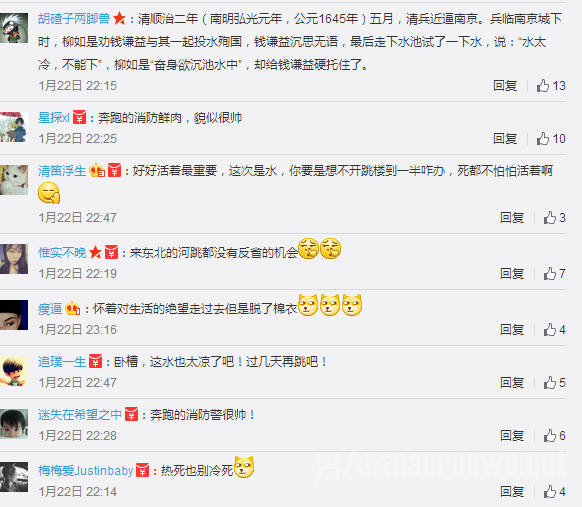This screenshot has width=582, height=507.
Task: Click the crown badge next to 瘦逼
Action: pos(72,309)
